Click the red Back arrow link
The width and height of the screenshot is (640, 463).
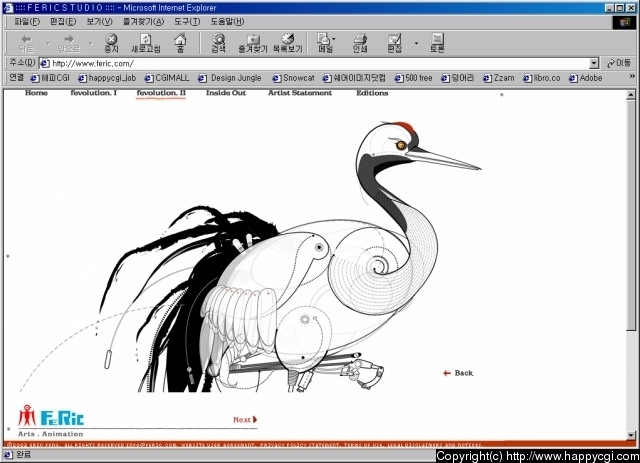coord(458,373)
